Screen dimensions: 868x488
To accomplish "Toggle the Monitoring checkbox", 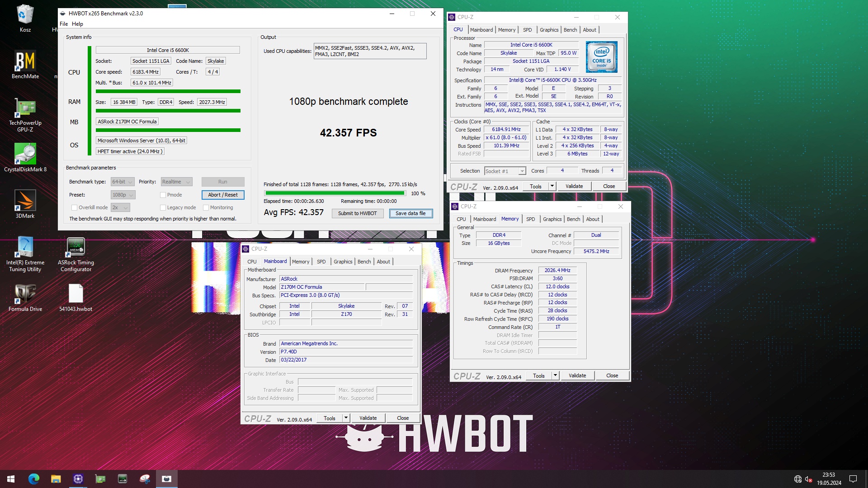I will point(206,207).
